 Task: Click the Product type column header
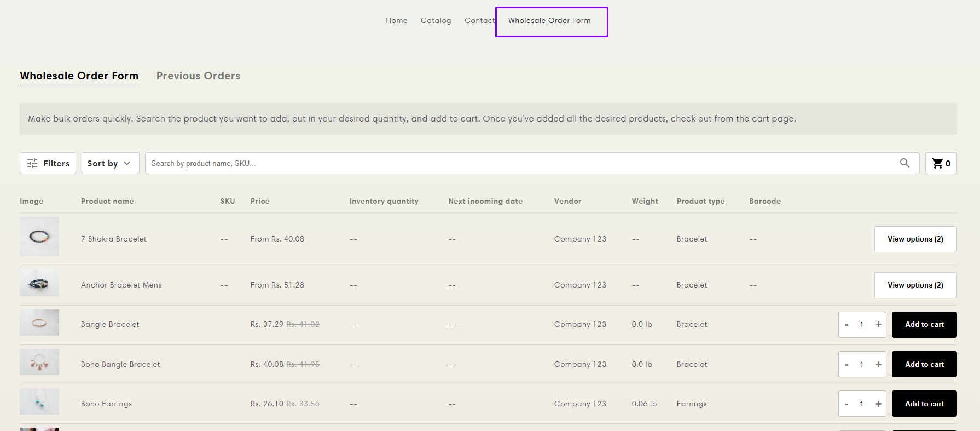click(x=700, y=201)
